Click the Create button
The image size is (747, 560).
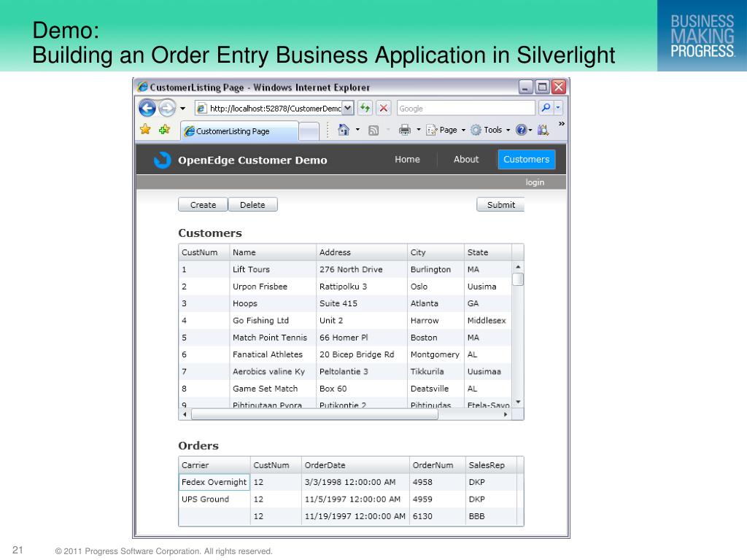pyautogui.click(x=203, y=205)
